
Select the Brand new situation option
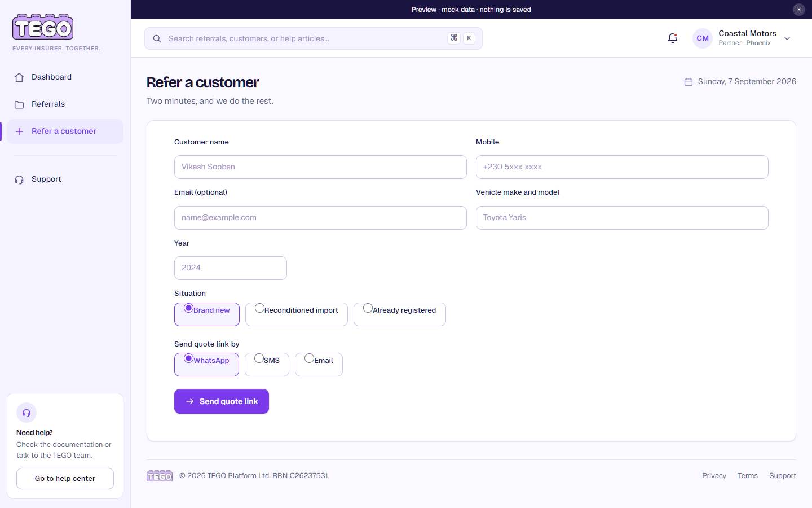[x=207, y=314]
